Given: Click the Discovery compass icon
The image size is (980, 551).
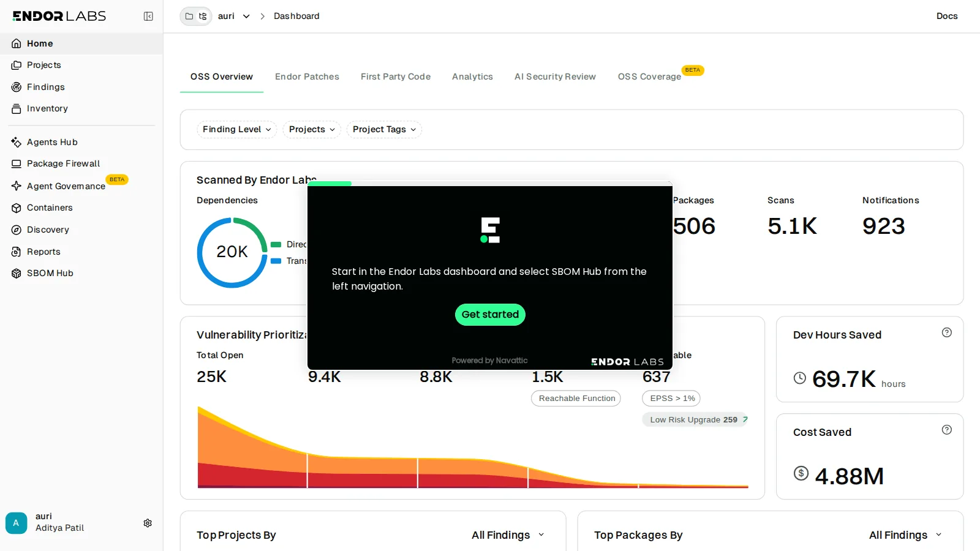Looking at the screenshot, I should coord(17,230).
